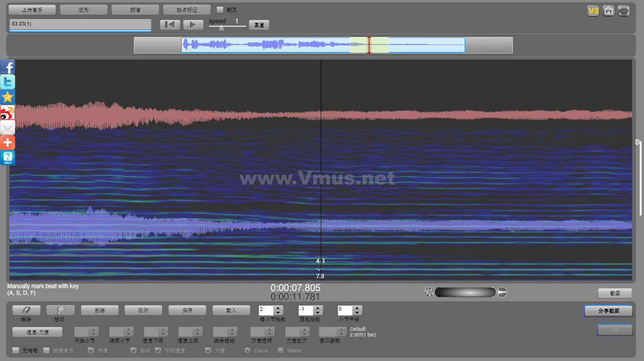The width and height of the screenshot is (644, 361).
Task: Share via the Facebook icon
Action: (x=8, y=67)
